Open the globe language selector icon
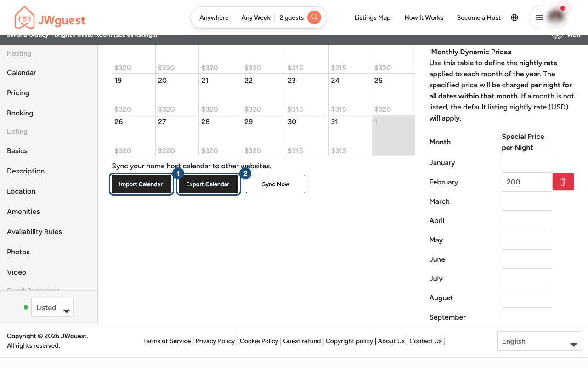The height and width of the screenshot is (368, 588). click(x=514, y=17)
